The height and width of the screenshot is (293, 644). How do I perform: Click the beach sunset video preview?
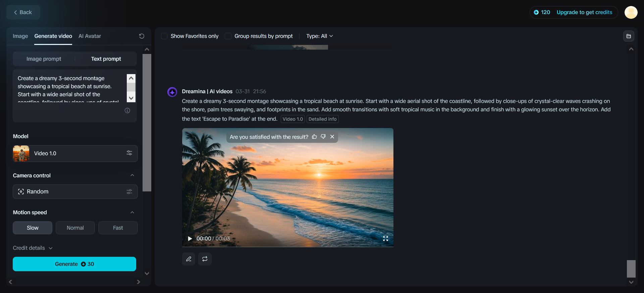point(288,187)
